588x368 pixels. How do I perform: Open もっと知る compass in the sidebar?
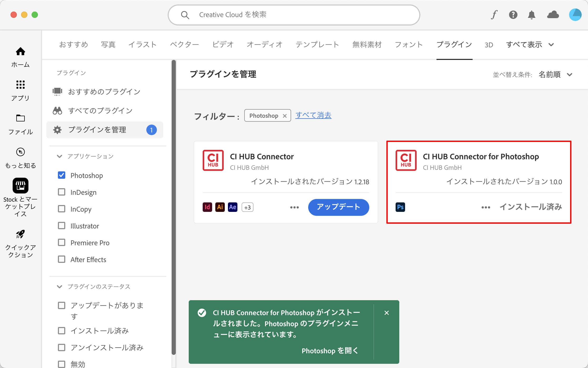click(x=21, y=158)
